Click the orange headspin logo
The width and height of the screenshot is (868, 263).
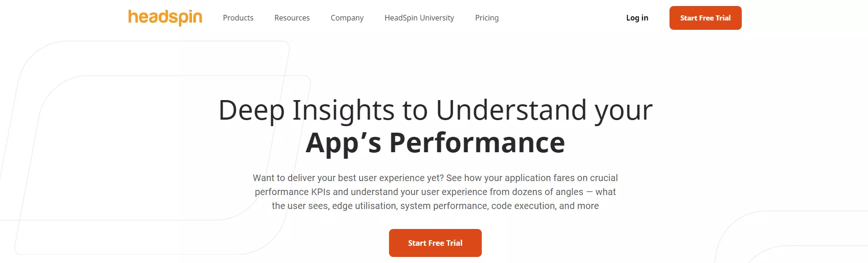(x=165, y=18)
